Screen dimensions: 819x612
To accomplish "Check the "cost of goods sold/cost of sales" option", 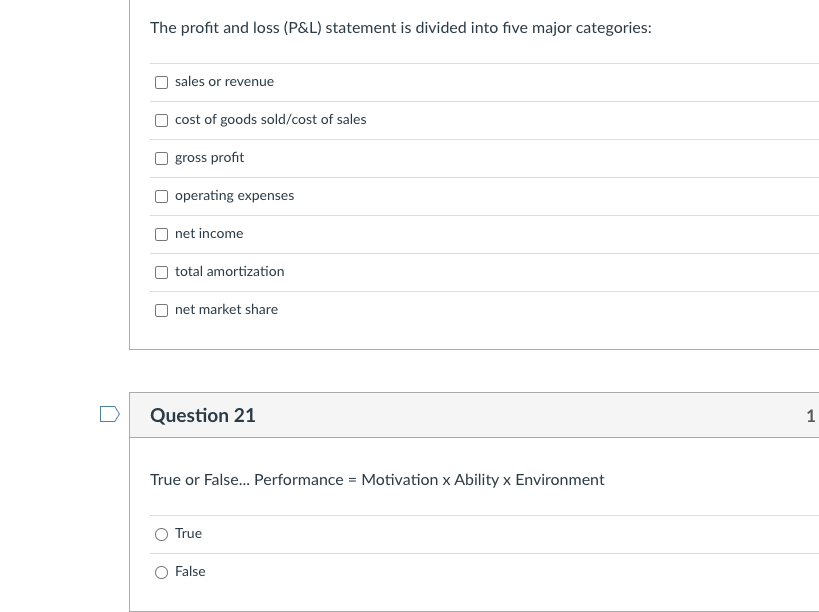I will click(x=161, y=120).
